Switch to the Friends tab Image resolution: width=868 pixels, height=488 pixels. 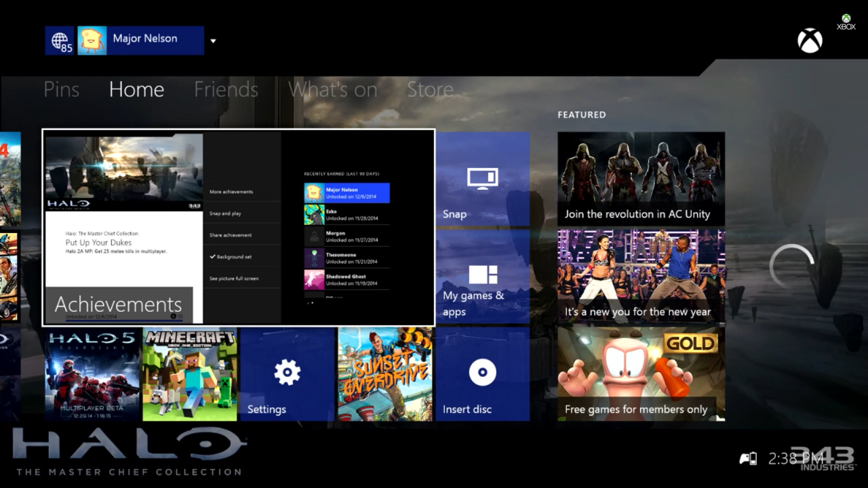coord(226,89)
